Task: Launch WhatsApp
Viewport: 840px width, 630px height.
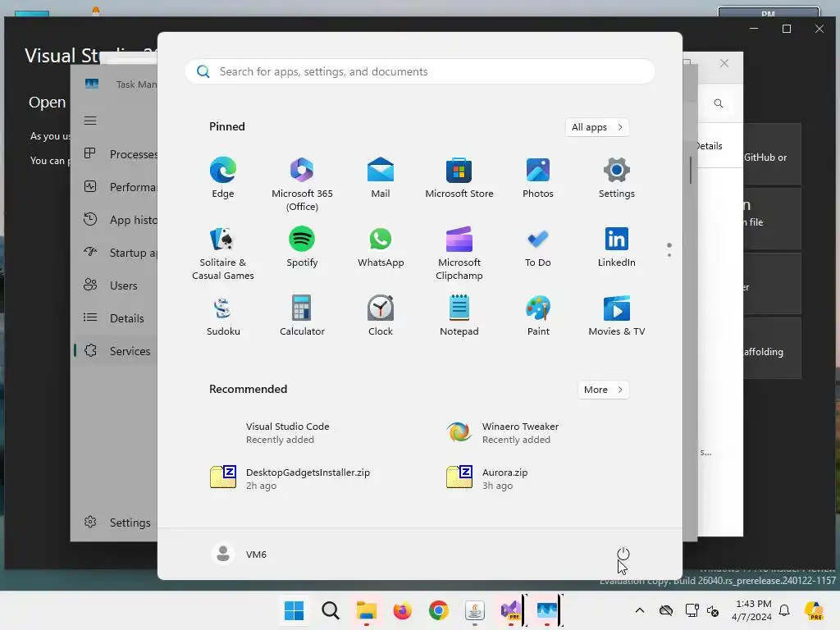Action: (x=381, y=246)
